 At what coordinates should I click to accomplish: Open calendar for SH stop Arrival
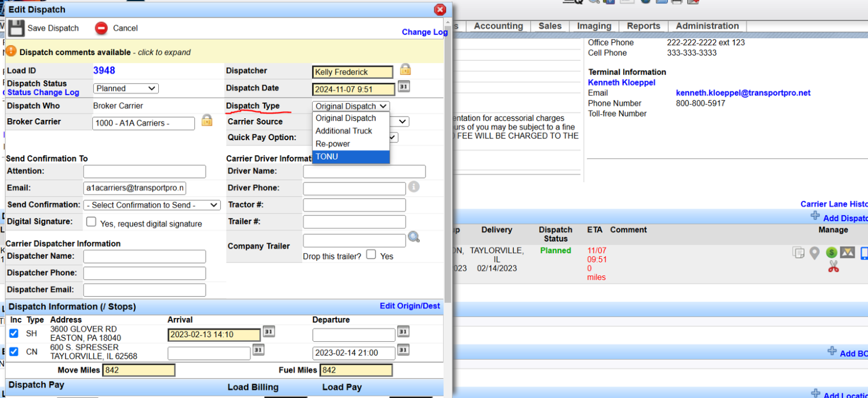click(268, 332)
